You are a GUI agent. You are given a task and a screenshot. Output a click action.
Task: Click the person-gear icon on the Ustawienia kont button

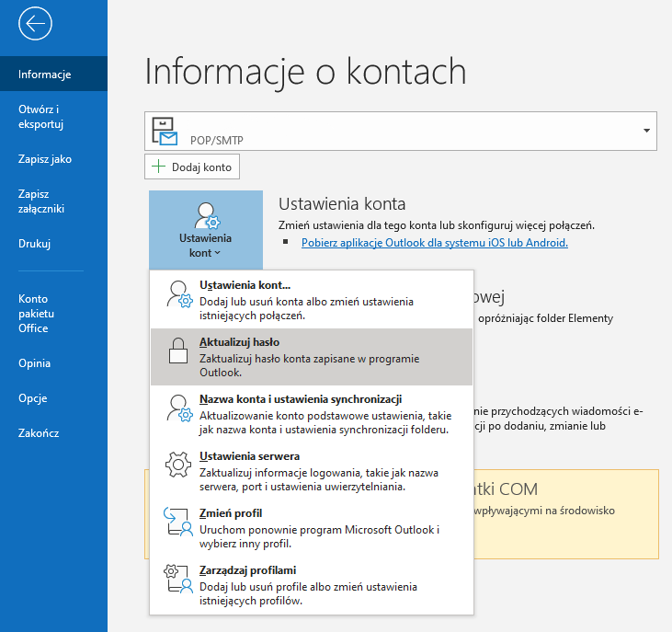tap(207, 215)
